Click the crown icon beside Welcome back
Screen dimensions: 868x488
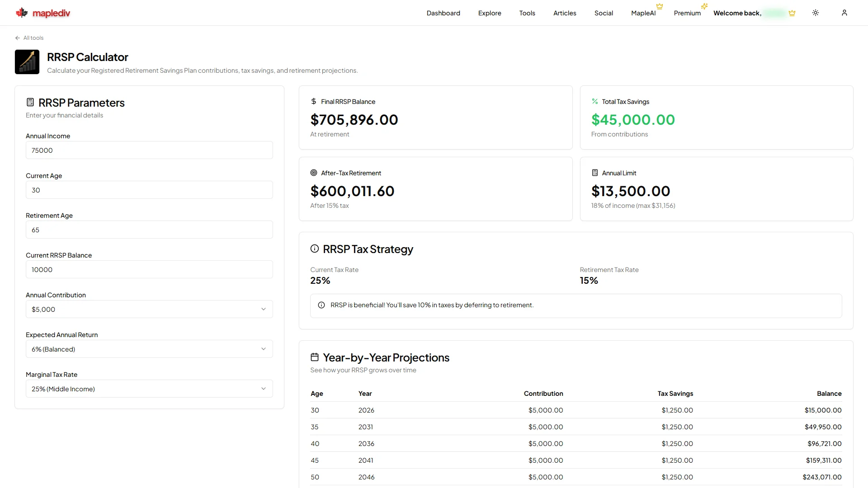coord(792,13)
